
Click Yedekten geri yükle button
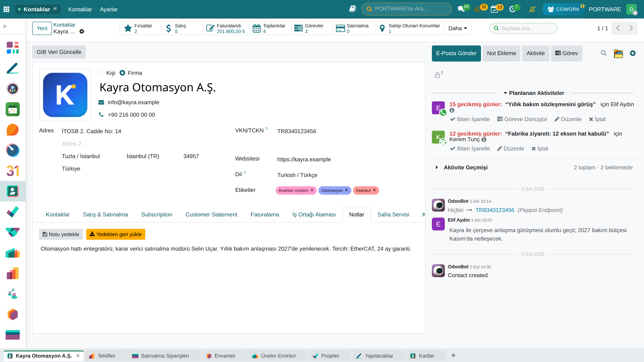116,234
